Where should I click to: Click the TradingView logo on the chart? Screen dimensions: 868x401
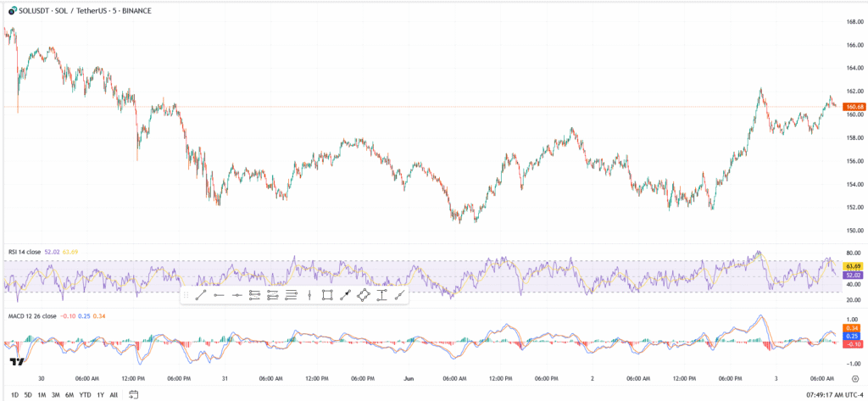[x=16, y=362]
